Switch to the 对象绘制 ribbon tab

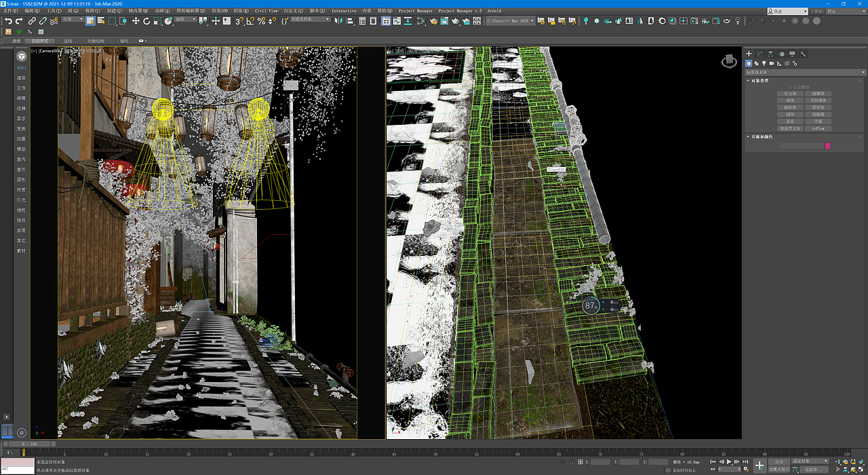tap(96, 41)
